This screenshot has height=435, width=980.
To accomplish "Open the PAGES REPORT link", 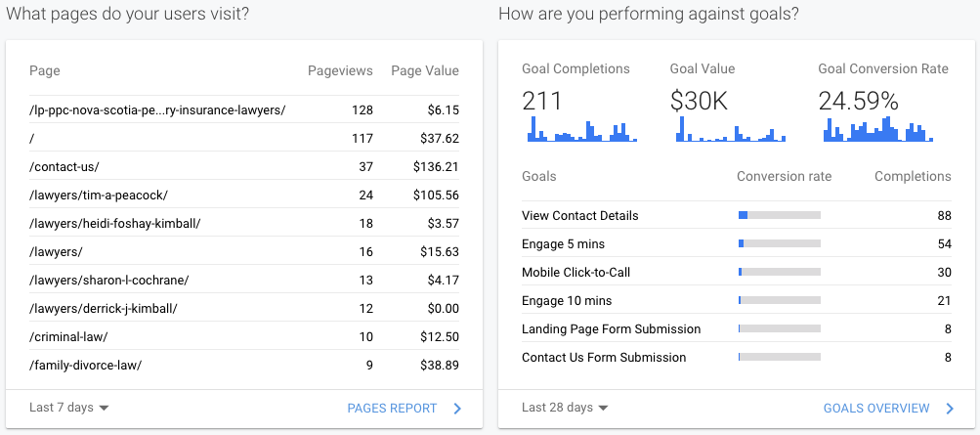I will [x=392, y=409].
